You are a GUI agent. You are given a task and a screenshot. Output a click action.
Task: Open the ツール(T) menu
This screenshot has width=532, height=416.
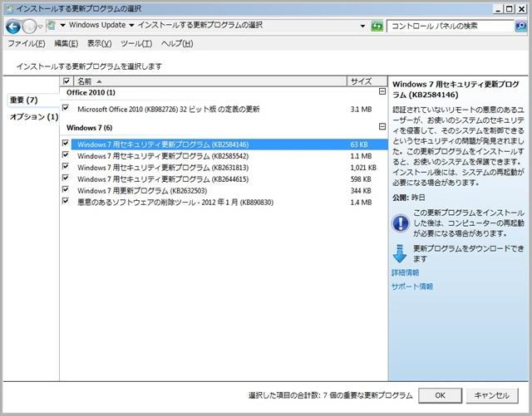(x=136, y=43)
